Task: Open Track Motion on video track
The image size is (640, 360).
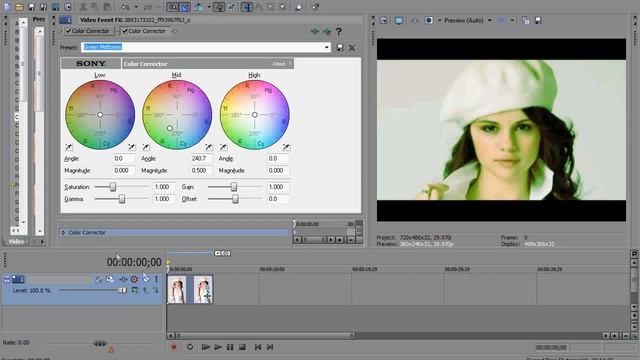Action: (x=110, y=279)
